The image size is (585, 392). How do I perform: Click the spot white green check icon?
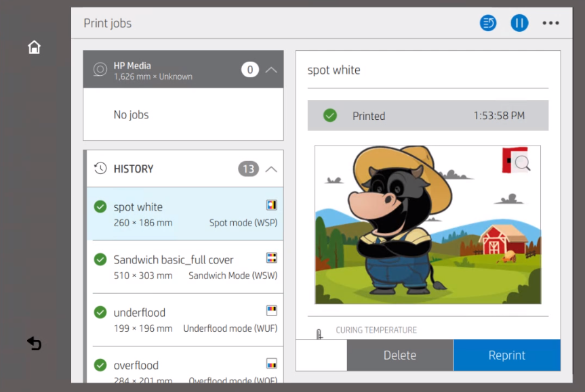click(100, 206)
